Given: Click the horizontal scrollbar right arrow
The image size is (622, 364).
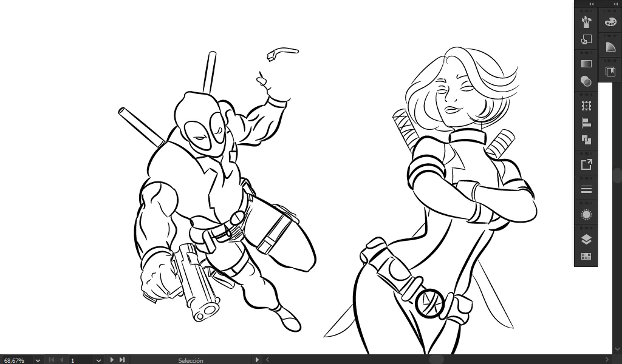Looking at the screenshot, I should pos(607,360).
